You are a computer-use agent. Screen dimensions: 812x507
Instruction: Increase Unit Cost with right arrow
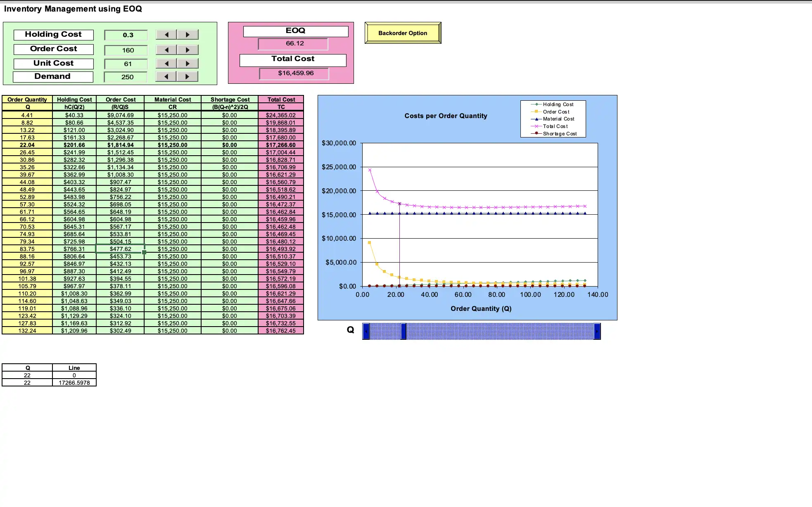click(x=188, y=64)
